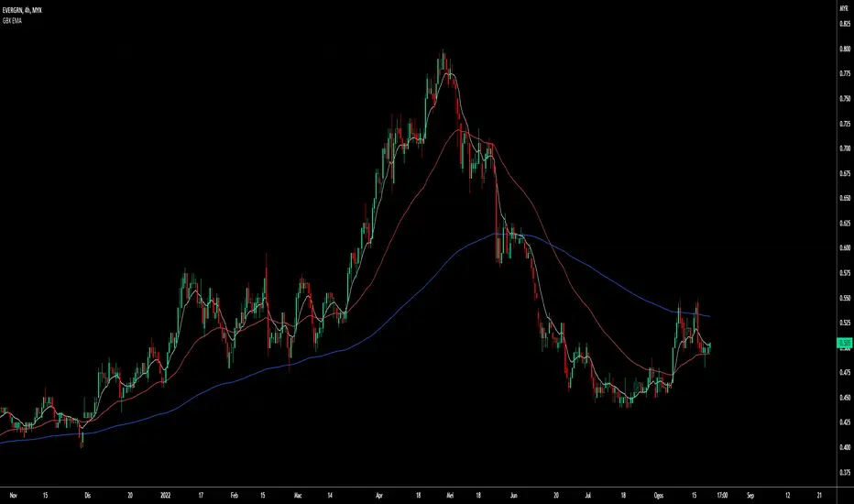Click the Feb date label on time axis
This screenshot has height=504, width=854.
(x=235, y=495)
